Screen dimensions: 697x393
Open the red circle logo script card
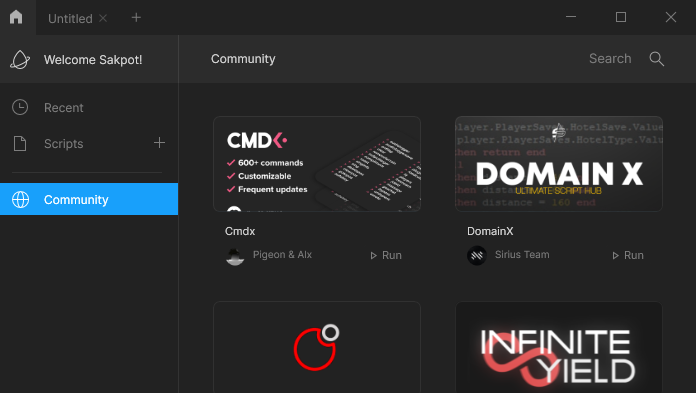coord(317,347)
